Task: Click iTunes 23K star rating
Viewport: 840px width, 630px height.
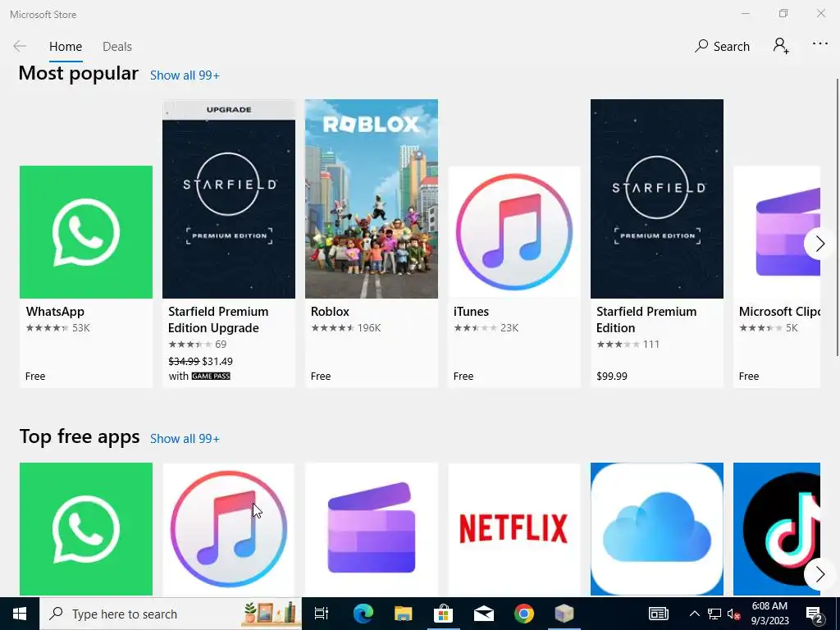Action: pyautogui.click(x=486, y=328)
